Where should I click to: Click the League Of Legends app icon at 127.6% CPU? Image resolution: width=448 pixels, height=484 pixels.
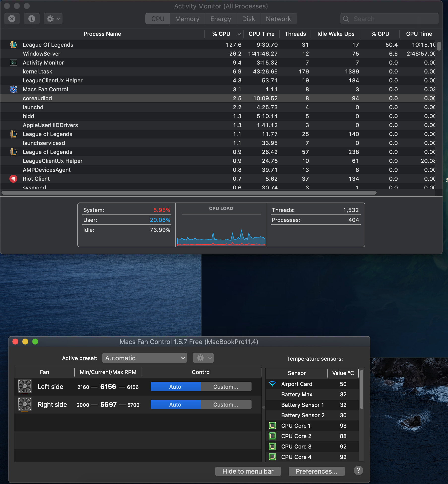tap(13, 45)
